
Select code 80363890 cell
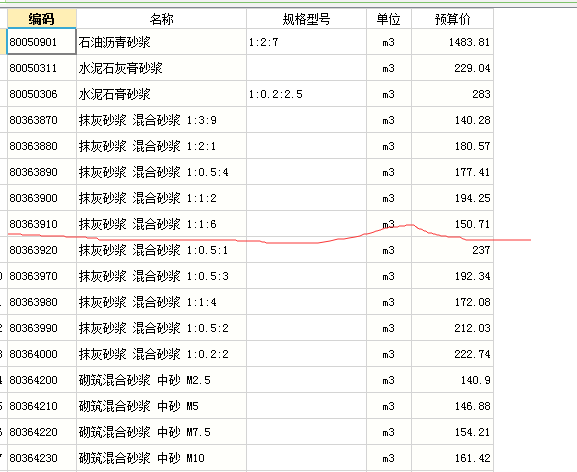pos(42,172)
